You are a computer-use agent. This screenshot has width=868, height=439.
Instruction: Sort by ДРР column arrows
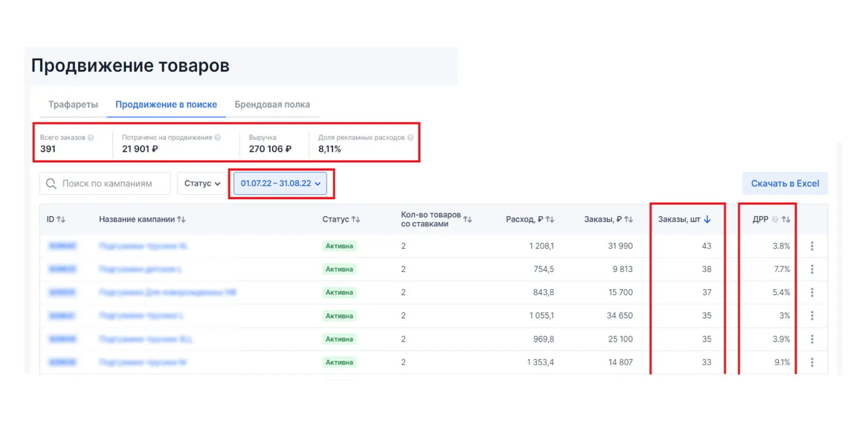coord(786,219)
